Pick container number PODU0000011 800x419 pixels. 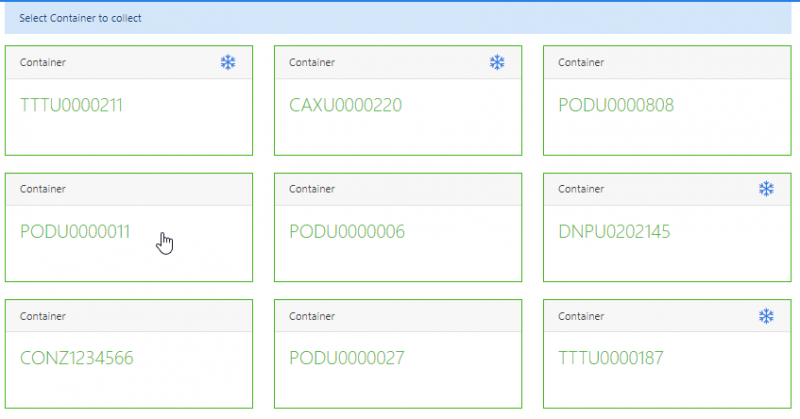tap(75, 232)
